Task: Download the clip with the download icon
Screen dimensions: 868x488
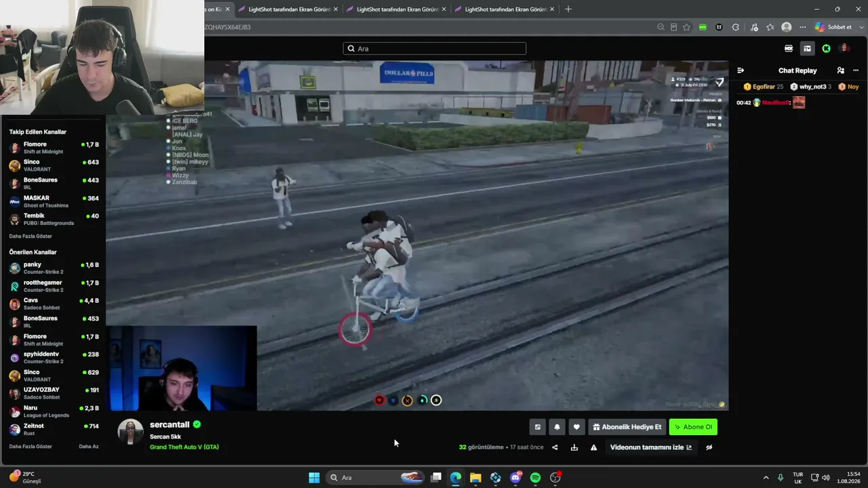Action: pos(574,447)
